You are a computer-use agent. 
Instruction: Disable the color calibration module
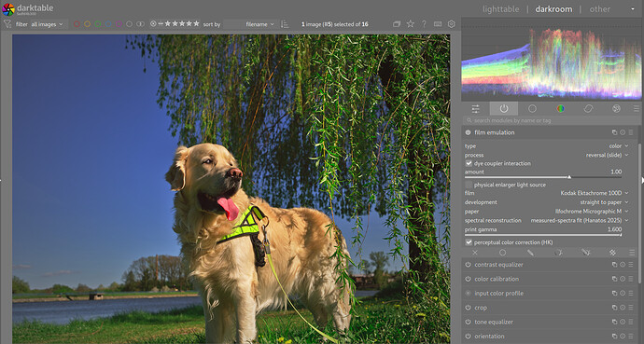468,279
